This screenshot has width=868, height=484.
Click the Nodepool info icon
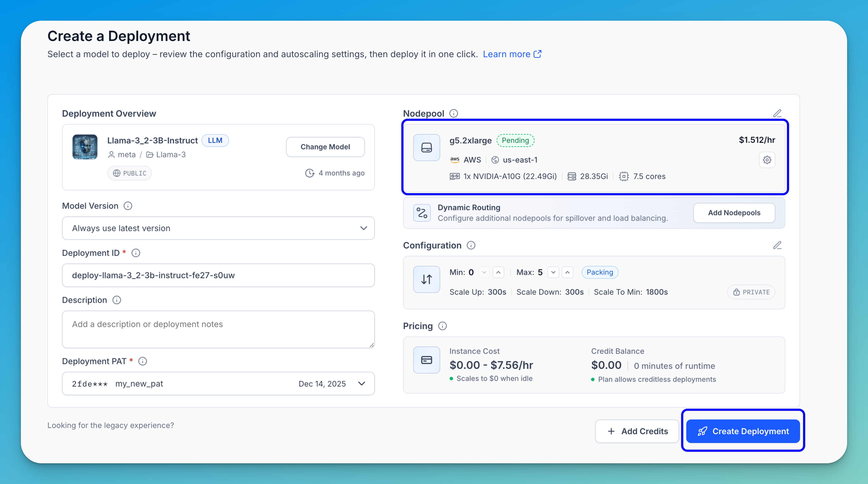454,113
